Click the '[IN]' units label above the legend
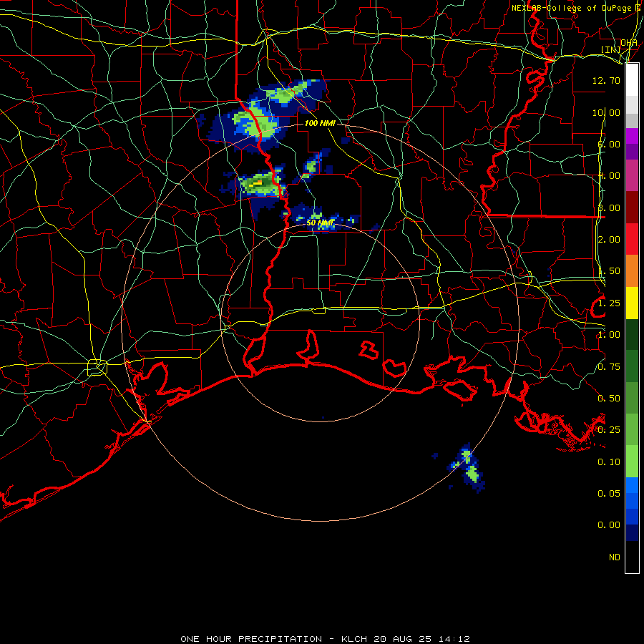 pos(611,49)
